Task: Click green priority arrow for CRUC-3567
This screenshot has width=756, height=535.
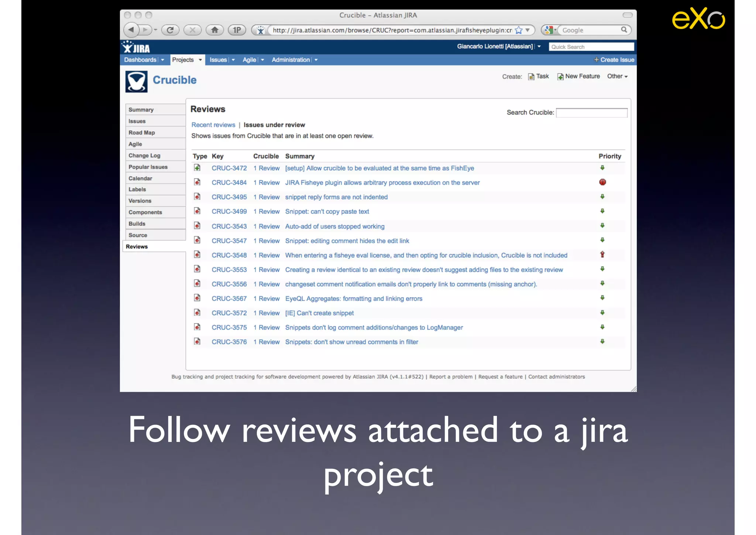Action: [602, 298]
